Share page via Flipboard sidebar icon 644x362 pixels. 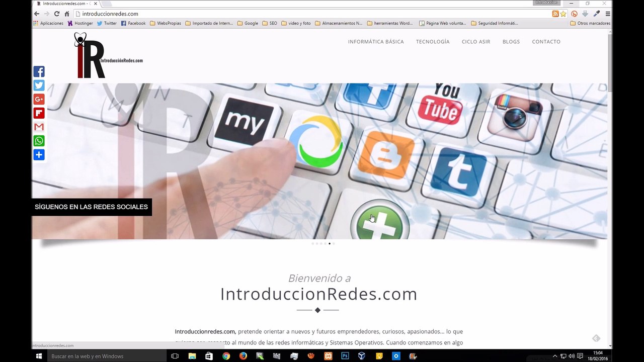39,113
